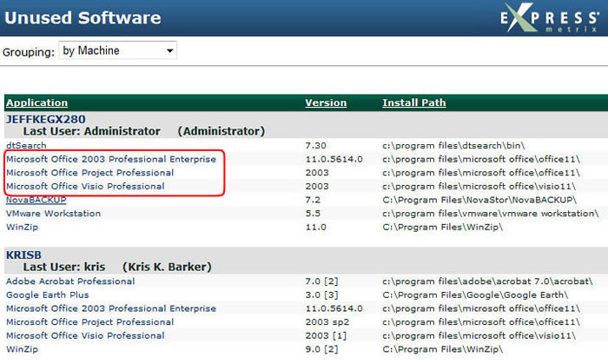Click version 7.0 [2] for Adobe Acrobat
Image resolution: width=608 pixels, height=364 pixels.
point(321,281)
